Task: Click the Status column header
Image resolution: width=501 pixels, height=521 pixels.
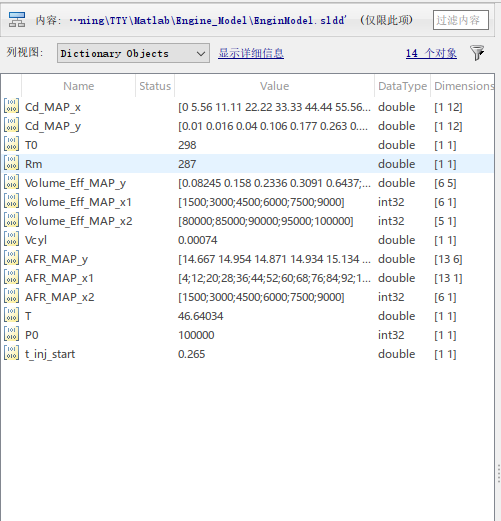Action: click(155, 86)
